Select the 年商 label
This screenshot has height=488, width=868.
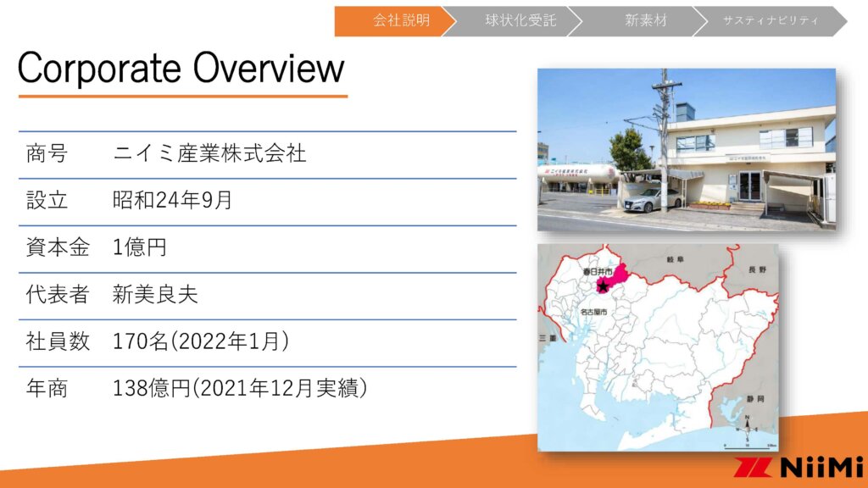tap(47, 388)
